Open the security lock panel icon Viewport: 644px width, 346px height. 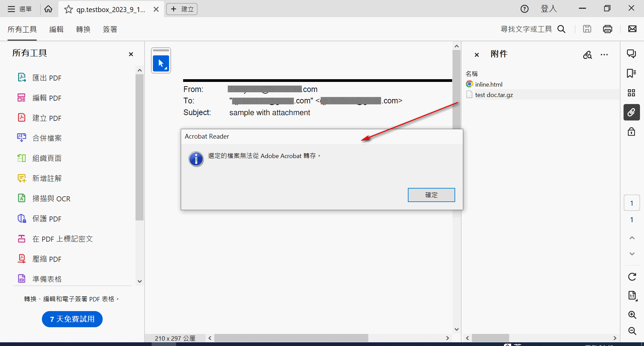point(632,132)
